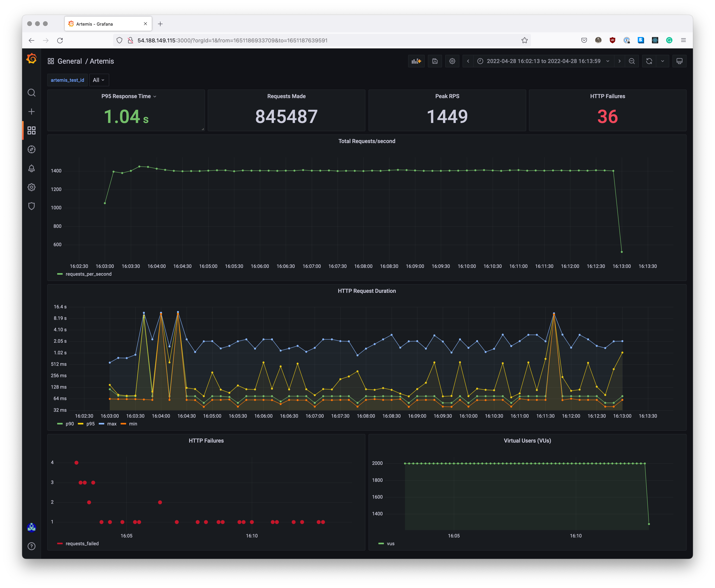Toggle requests_failed series in legend
715x588 pixels.
coord(82,544)
